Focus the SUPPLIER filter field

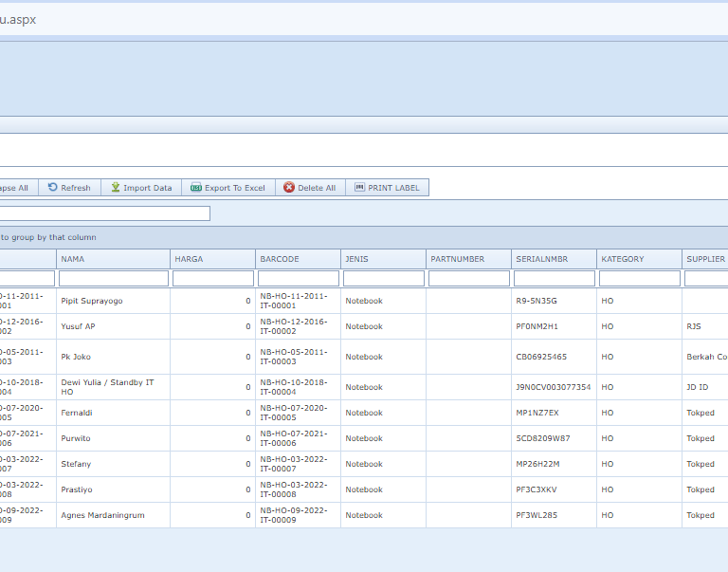pos(706,278)
